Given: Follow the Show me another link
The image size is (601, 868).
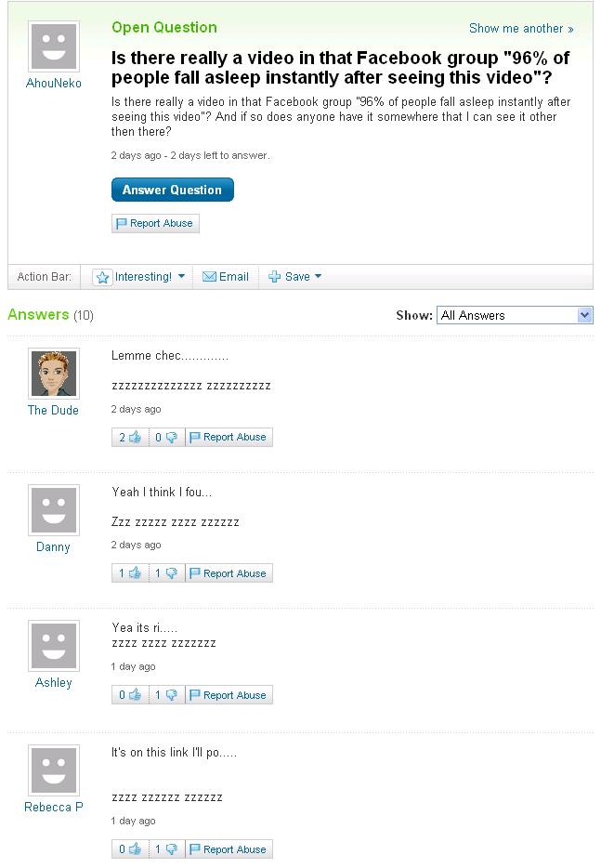Looking at the screenshot, I should (520, 29).
